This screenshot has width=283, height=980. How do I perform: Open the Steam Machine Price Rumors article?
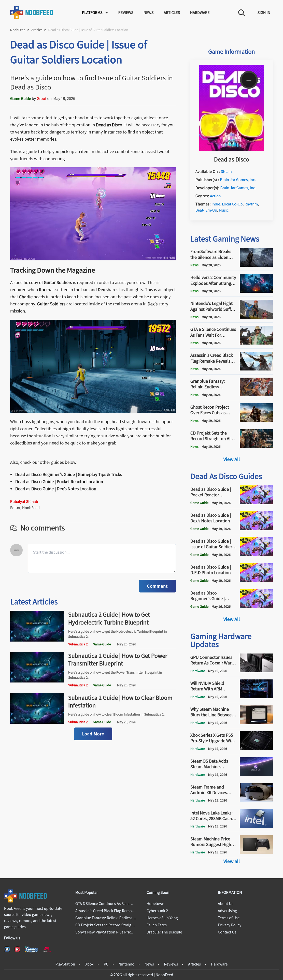coord(213,841)
